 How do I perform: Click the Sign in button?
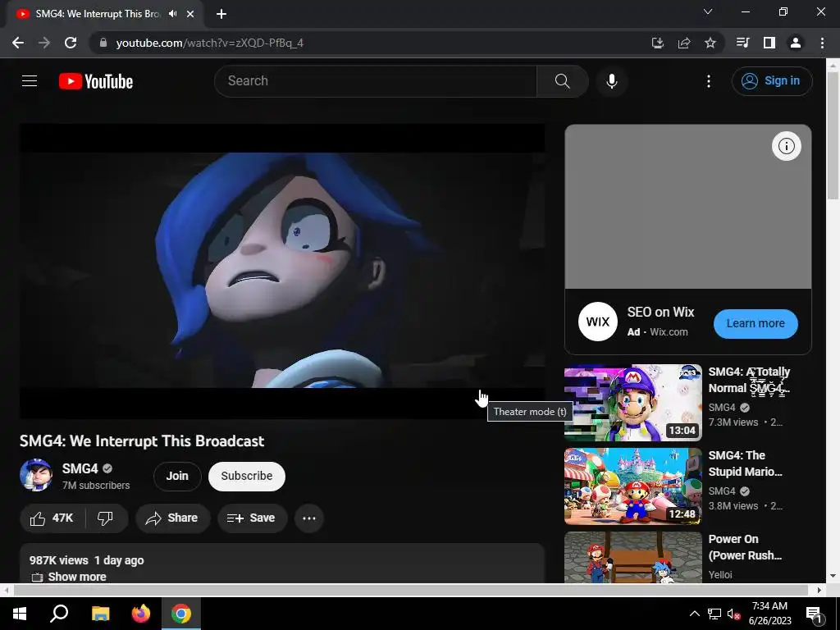(x=772, y=81)
